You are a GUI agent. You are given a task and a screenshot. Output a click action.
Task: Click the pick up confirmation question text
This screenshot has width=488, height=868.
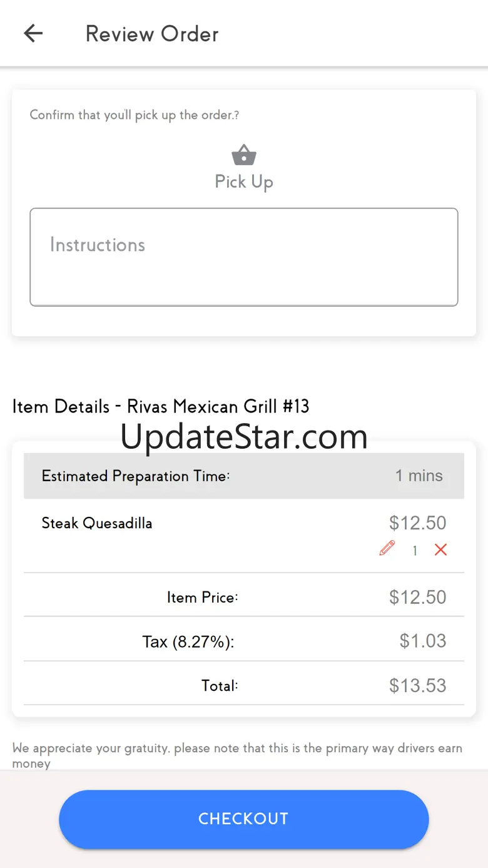coord(135,115)
